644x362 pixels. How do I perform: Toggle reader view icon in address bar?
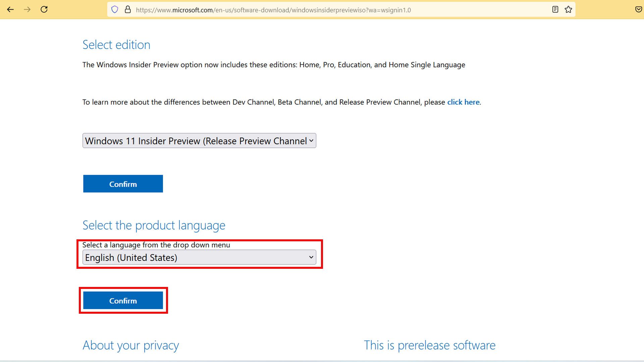pyautogui.click(x=555, y=10)
